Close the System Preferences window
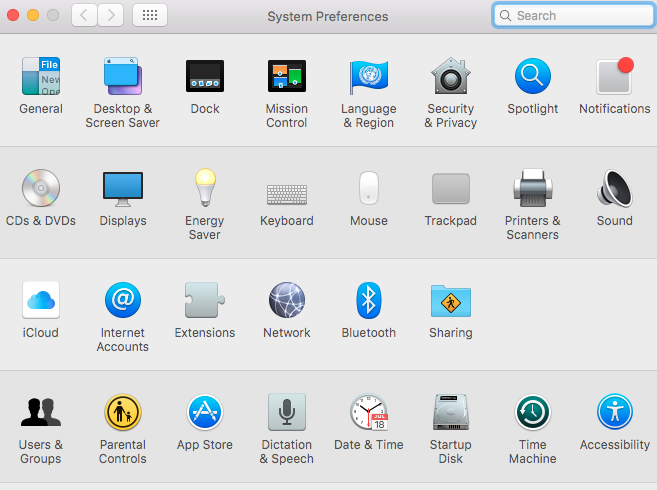This screenshot has width=657, height=490. pos(13,16)
